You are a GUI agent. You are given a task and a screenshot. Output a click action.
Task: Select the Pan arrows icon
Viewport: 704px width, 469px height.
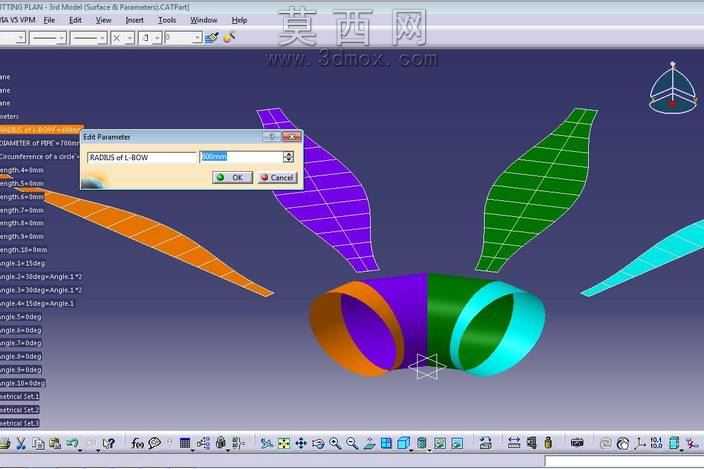301,443
